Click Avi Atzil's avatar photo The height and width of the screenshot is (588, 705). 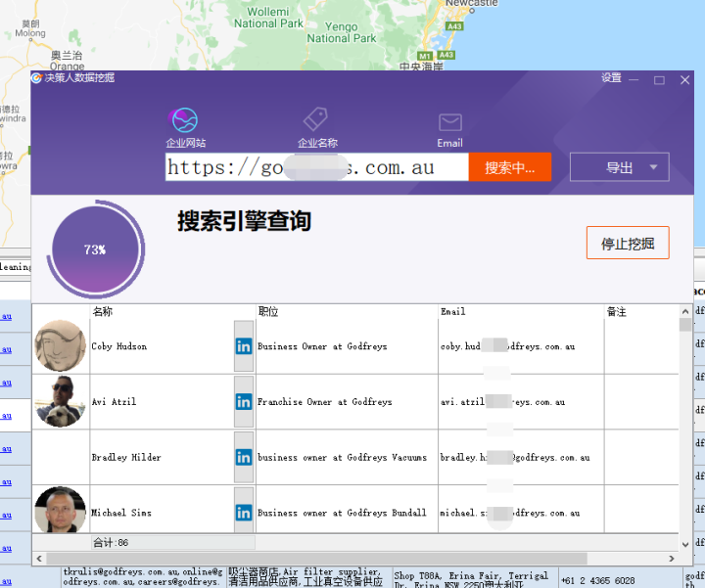[x=61, y=401]
